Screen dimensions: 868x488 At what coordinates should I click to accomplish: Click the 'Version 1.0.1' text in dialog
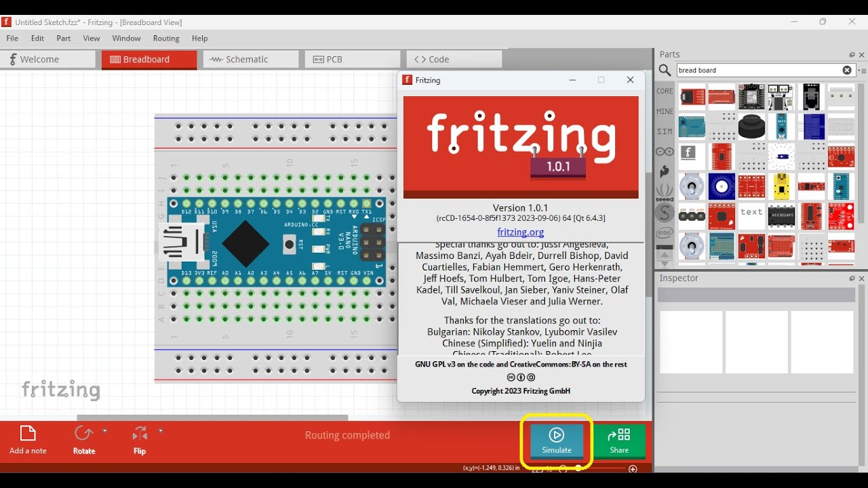pyautogui.click(x=521, y=208)
